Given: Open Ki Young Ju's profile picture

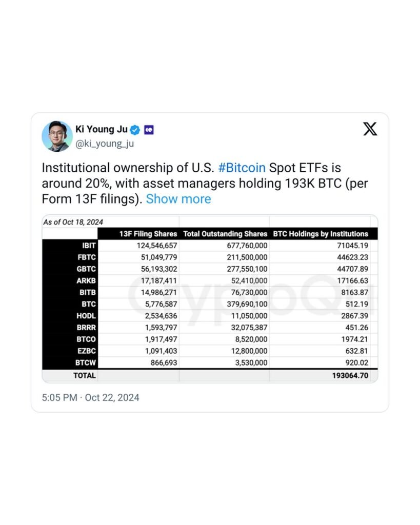Looking at the screenshot, I should 57,136.
